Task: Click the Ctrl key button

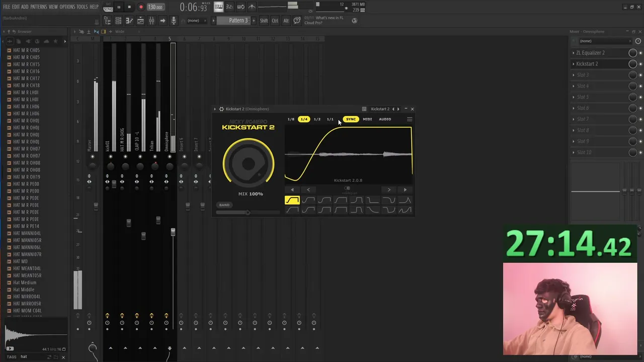Action: point(275,21)
